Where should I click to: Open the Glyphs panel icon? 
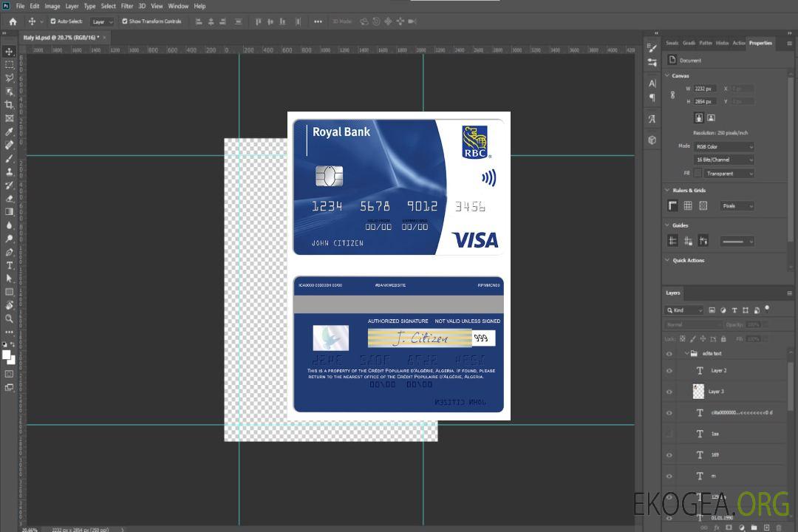tap(652, 119)
